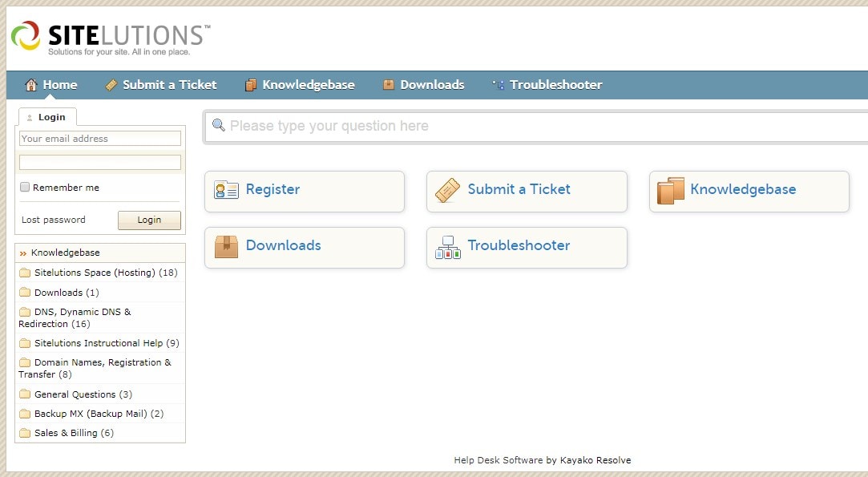Click the folder icon for Sitelutions Space (Hosting)
The width and height of the screenshot is (868, 477).
[x=25, y=273]
